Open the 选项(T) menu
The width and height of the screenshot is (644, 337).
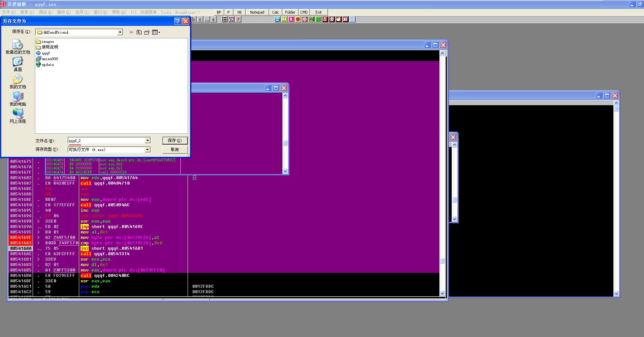point(82,12)
